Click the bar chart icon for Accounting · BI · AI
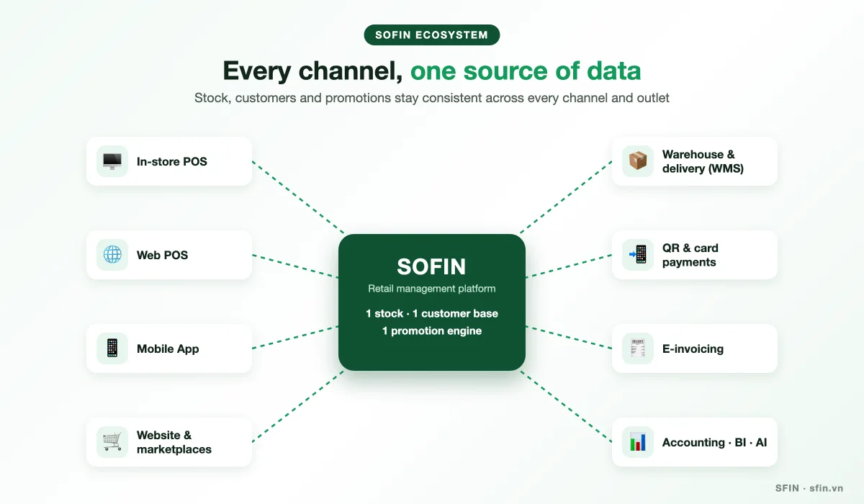 (638, 442)
